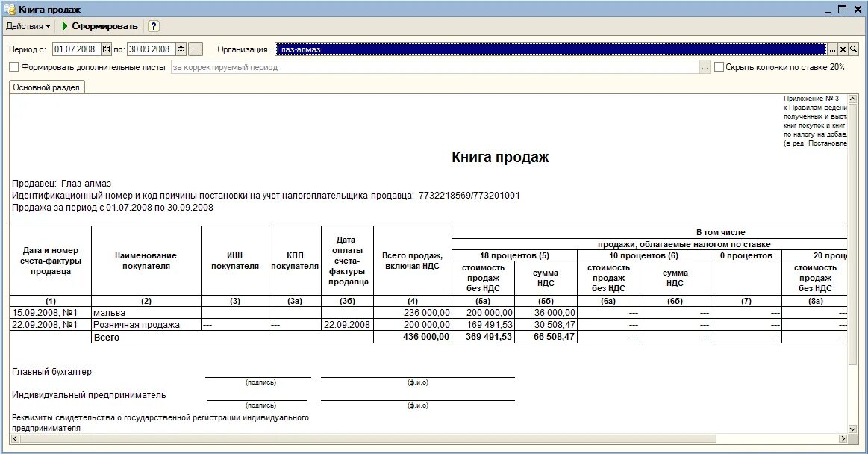This screenshot has height=454, width=868.
Task: Click header Дата оплаты счета-фактуры продавца
Action: tap(347, 261)
